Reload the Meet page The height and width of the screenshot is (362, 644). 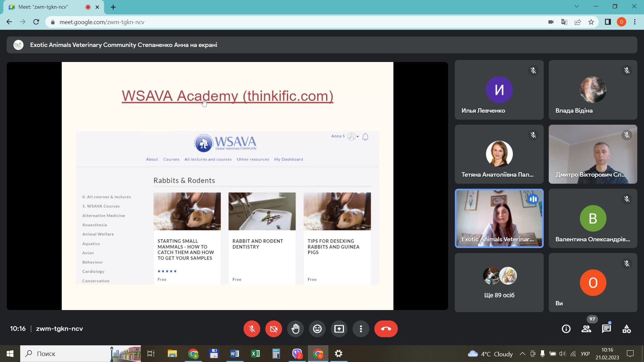pos(36,22)
